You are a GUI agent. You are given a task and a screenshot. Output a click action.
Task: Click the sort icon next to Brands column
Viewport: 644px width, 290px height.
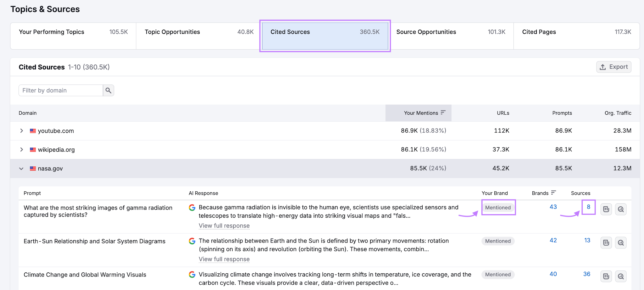pos(553,193)
